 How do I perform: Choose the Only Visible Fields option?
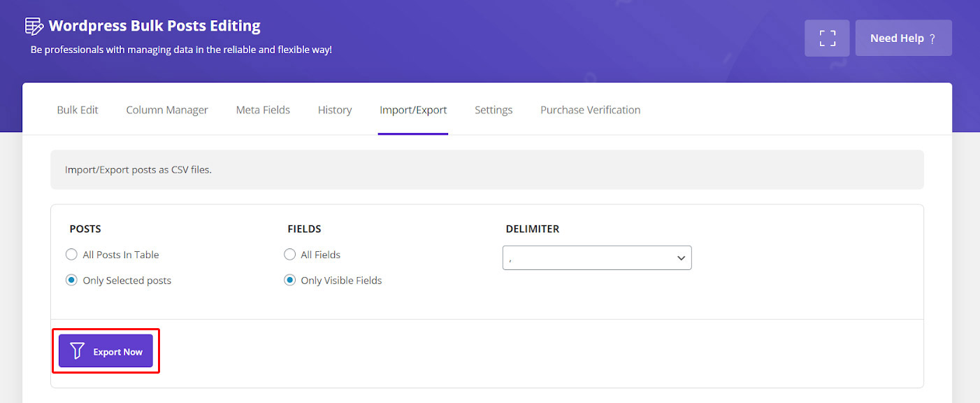(289, 280)
